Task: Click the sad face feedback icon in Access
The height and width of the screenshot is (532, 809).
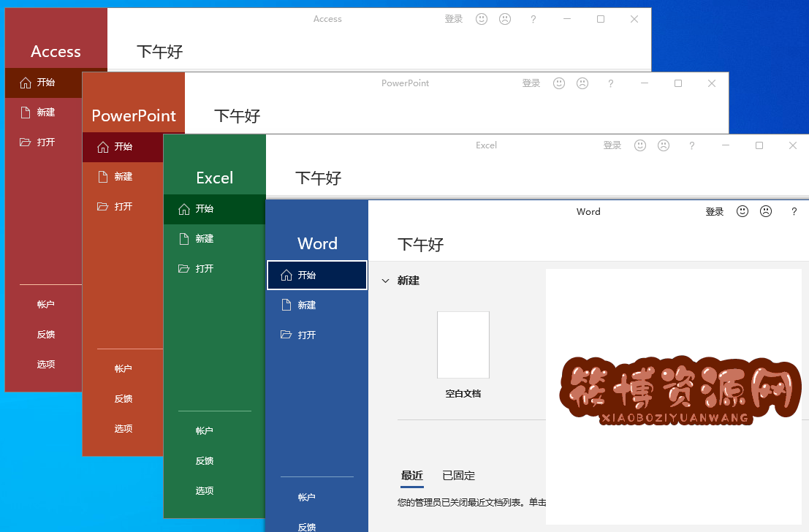Action: [x=505, y=19]
